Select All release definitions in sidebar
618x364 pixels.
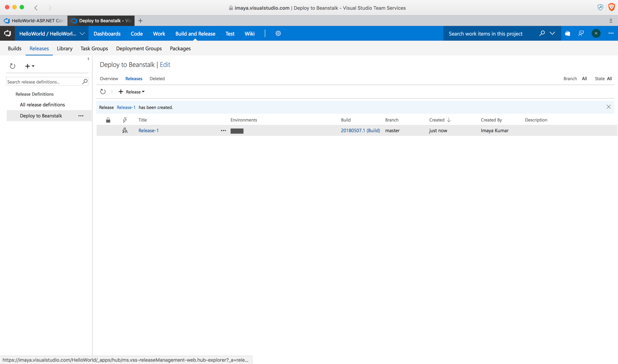coord(42,105)
